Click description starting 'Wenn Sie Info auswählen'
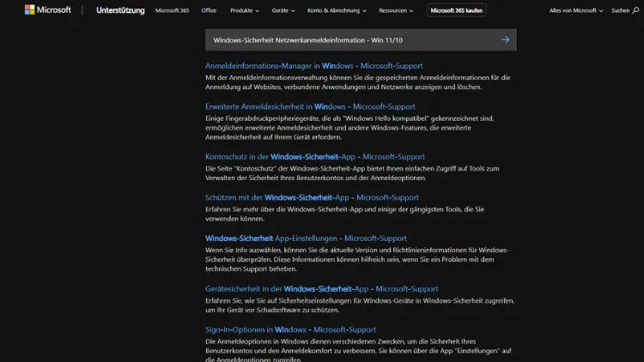Viewport: 644px width, 362px height. (357, 259)
